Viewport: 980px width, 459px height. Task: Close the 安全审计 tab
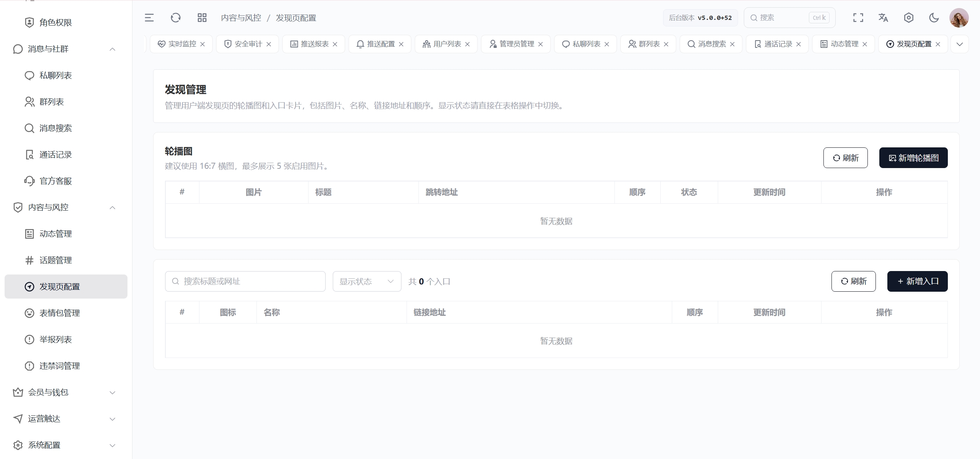pos(269,44)
